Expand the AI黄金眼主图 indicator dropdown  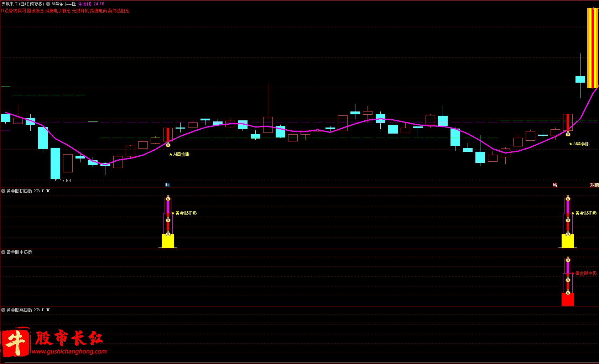tap(48, 4)
